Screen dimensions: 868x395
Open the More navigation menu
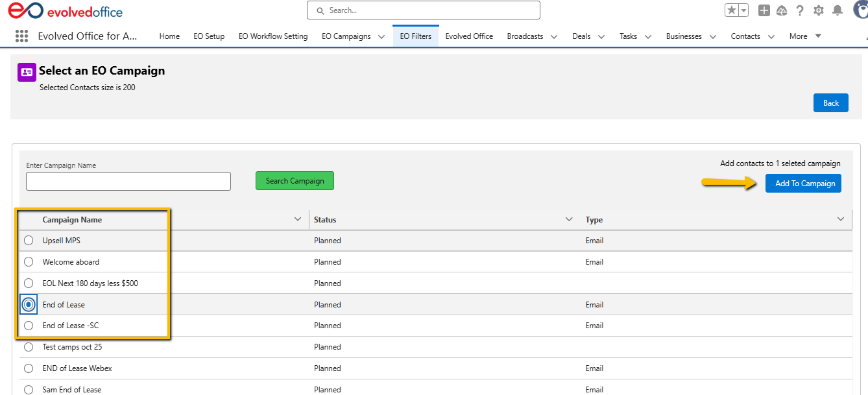pyautogui.click(x=805, y=36)
